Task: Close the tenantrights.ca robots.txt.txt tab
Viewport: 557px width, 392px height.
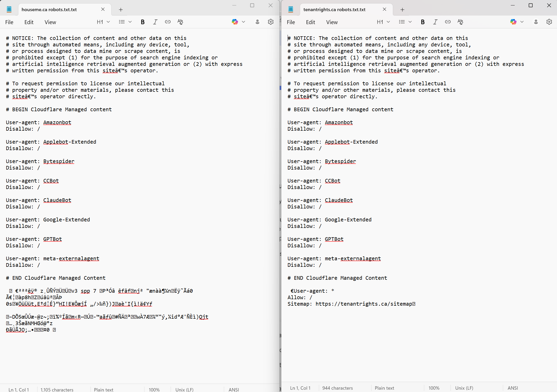Action: pyautogui.click(x=384, y=9)
